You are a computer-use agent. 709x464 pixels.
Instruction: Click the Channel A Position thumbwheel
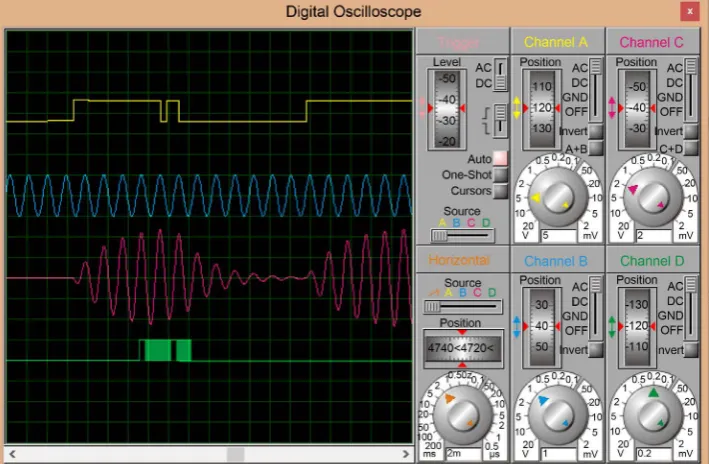point(541,109)
